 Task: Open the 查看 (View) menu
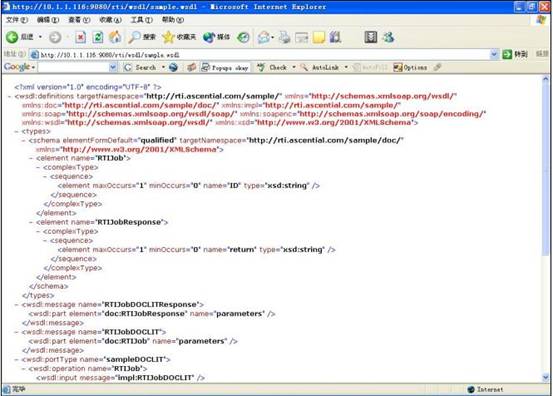pyautogui.click(x=79, y=20)
